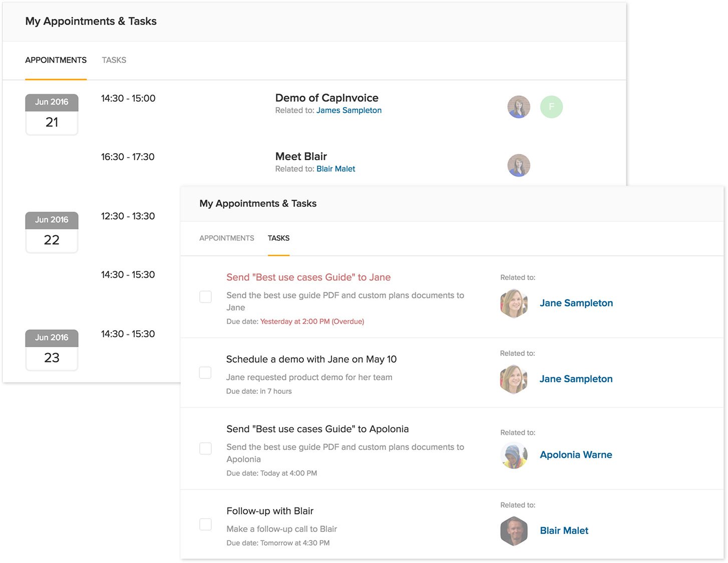Open Appointments tab in front panel
This screenshot has height=563, width=728.
click(x=226, y=238)
